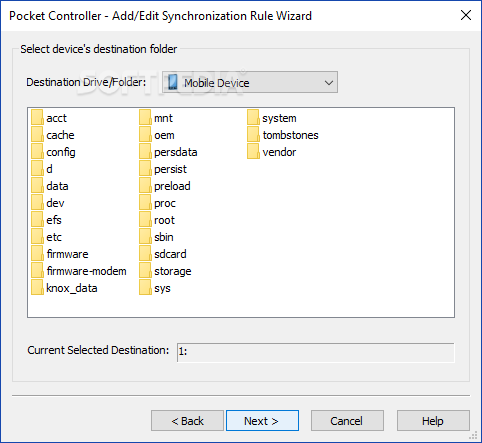This screenshot has width=482, height=443.
Task: Click the 'firmware' folder name
Action: tap(67, 254)
